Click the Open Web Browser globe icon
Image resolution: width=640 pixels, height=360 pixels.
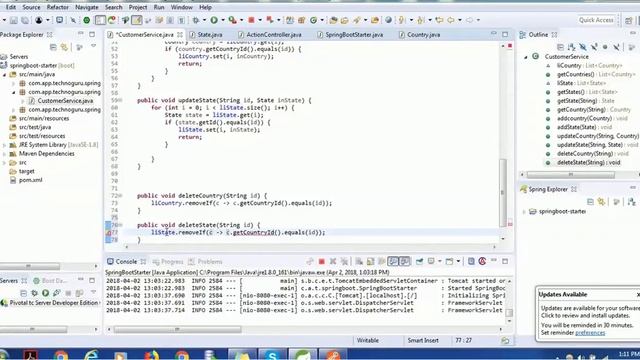point(389,20)
